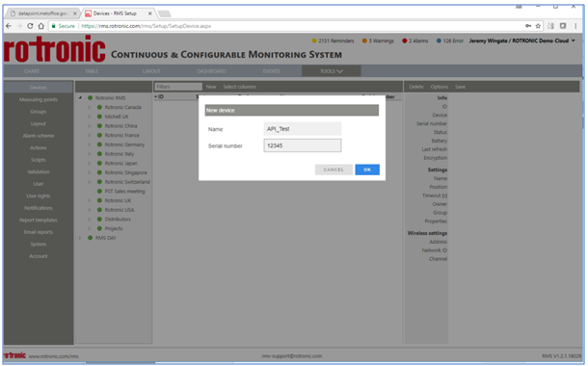Select User rights in the sidebar
The image size is (588, 366).
(x=39, y=196)
